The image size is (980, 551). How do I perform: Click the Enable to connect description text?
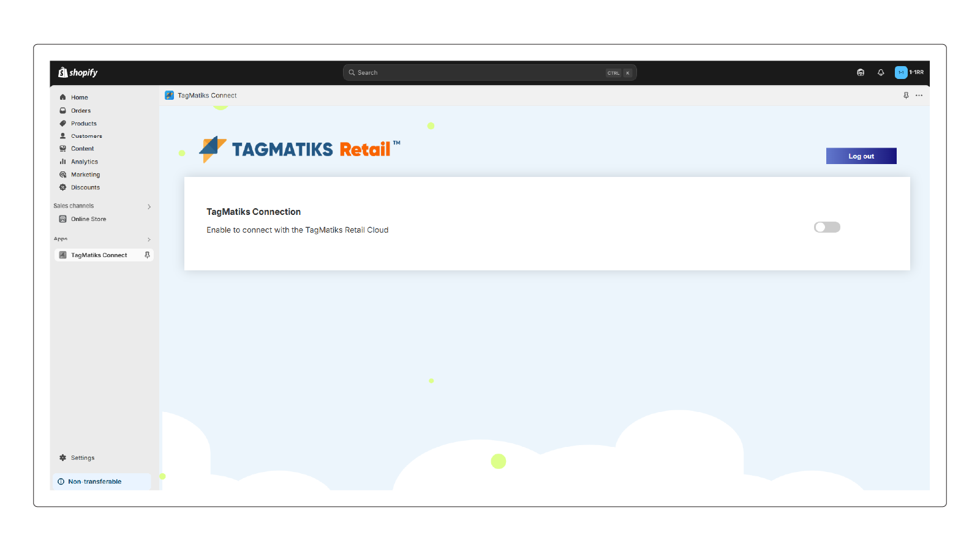297,230
